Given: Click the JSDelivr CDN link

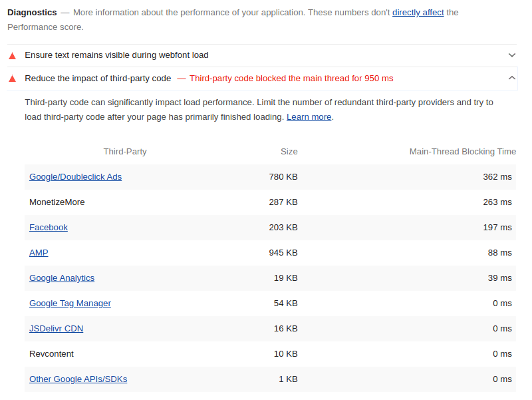Looking at the screenshot, I should point(56,329).
